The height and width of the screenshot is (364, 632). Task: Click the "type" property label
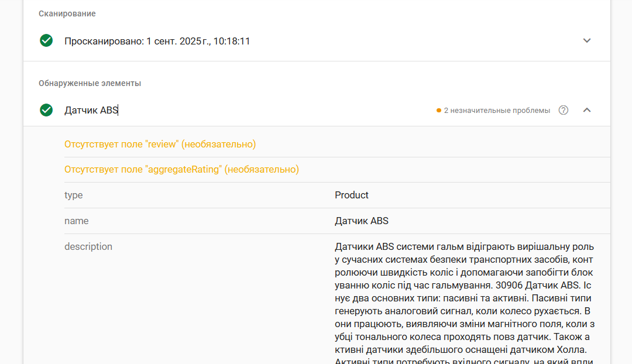click(73, 195)
